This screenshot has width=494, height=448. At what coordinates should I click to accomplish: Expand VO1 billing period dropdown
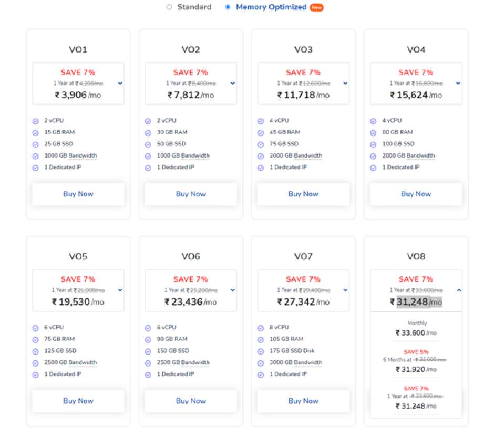tap(120, 84)
